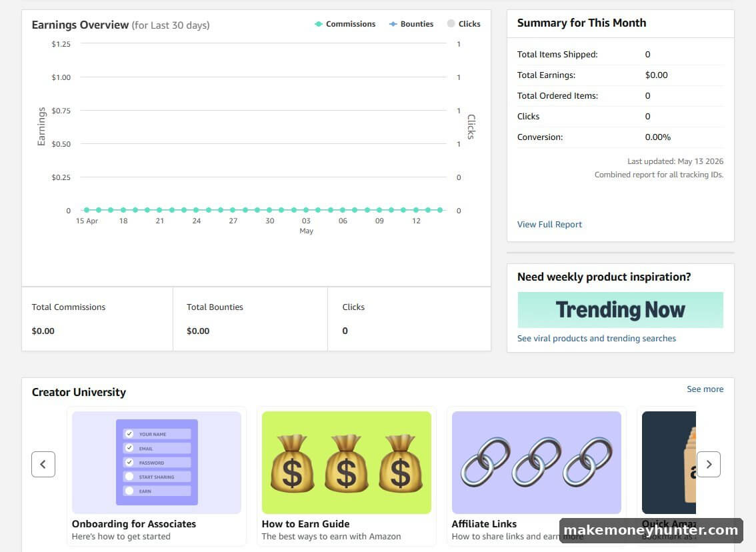Click the 15 Apr data point on chart
The image size is (756, 552).
[x=87, y=210]
